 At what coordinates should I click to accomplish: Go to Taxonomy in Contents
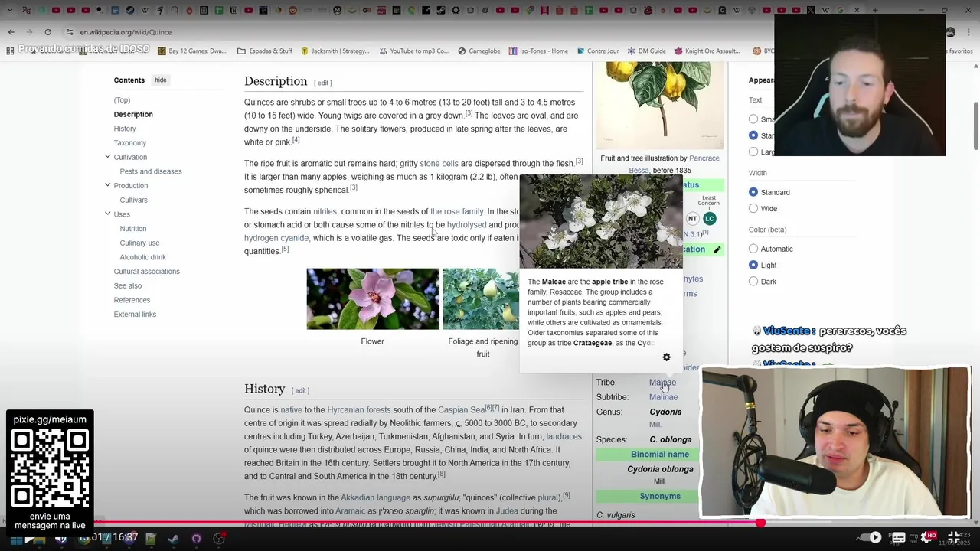point(129,143)
